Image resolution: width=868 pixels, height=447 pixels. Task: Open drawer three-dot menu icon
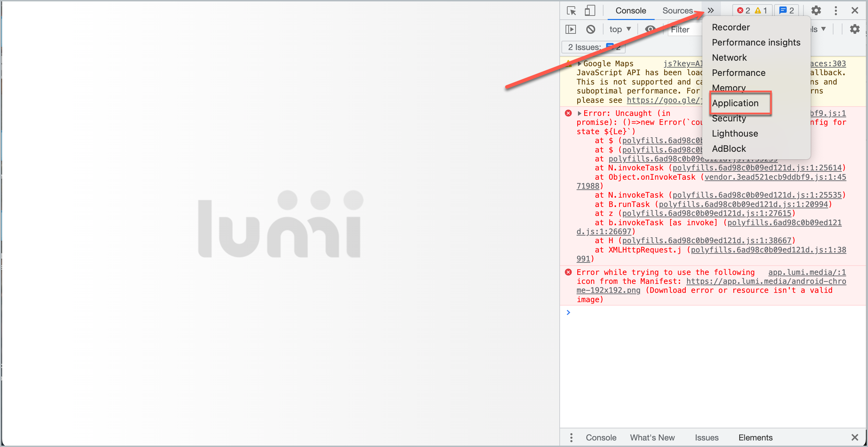[571, 438]
